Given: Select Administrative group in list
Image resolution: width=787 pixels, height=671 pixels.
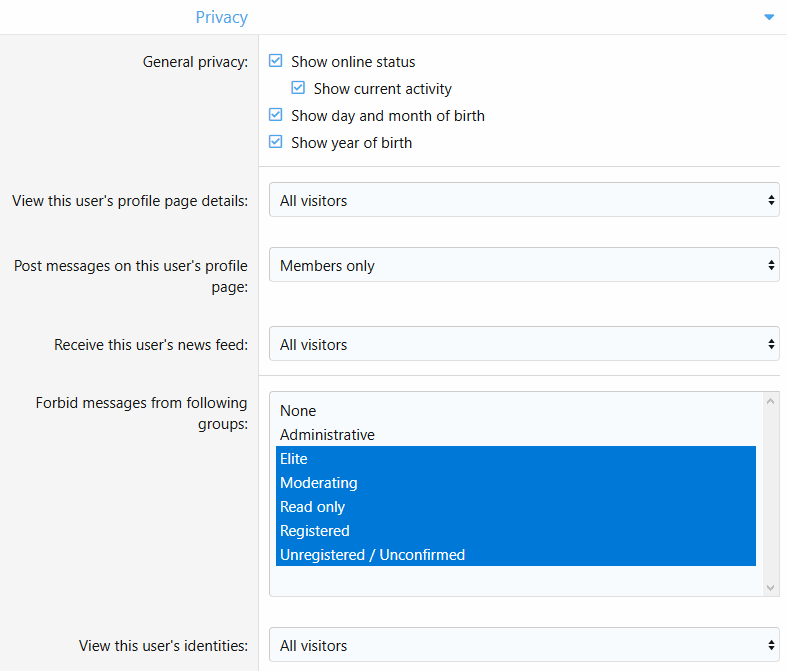Looking at the screenshot, I should tap(327, 435).
